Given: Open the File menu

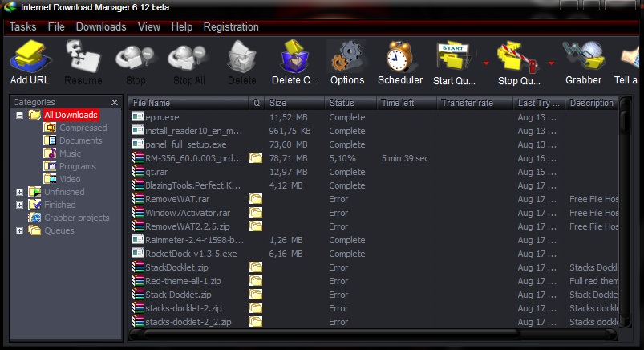Looking at the screenshot, I should pos(56,26).
